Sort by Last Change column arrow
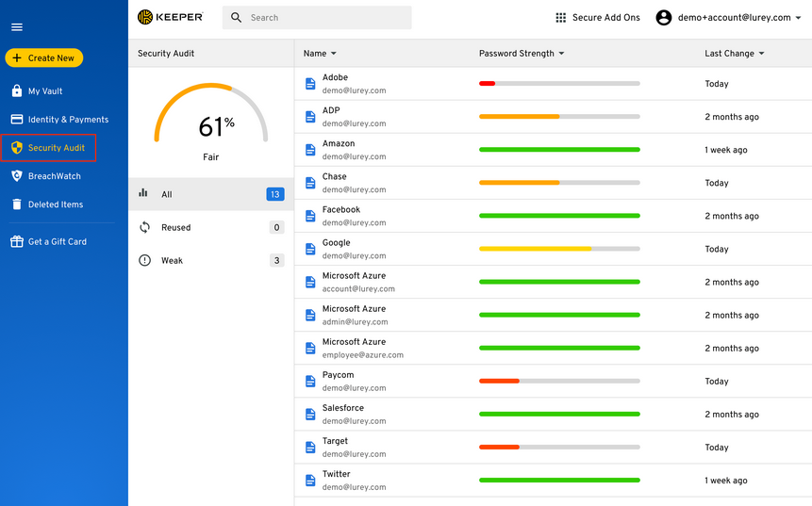The width and height of the screenshot is (812, 506). tap(761, 54)
